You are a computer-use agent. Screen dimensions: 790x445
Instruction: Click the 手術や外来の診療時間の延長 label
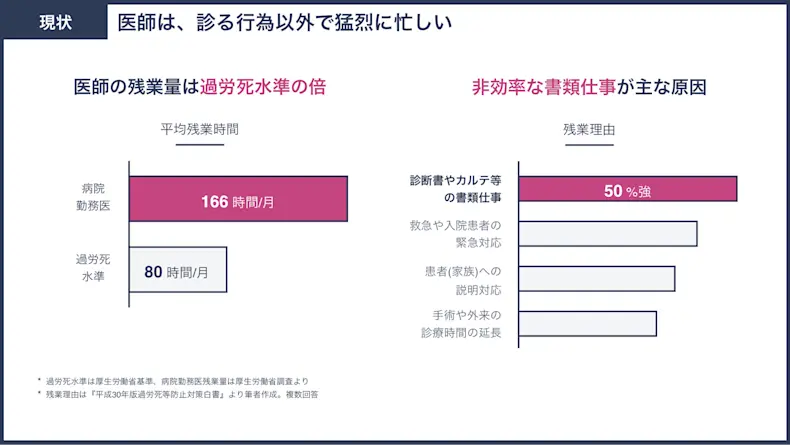pyautogui.click(x=461, y=324)
